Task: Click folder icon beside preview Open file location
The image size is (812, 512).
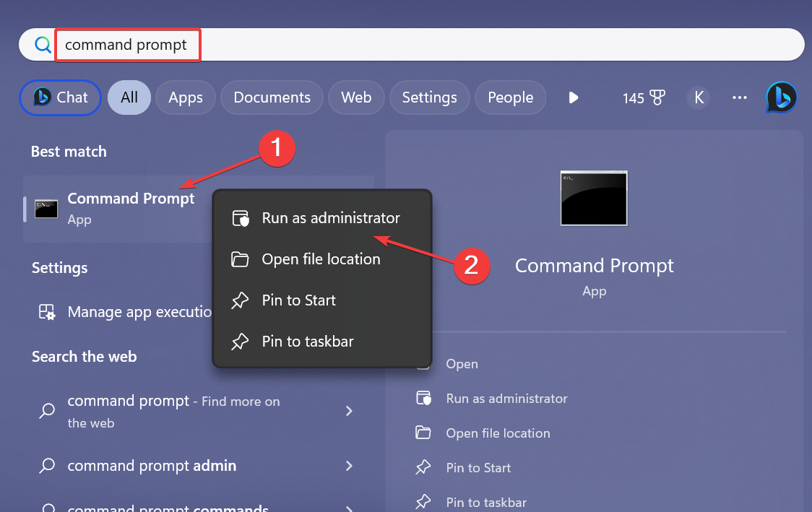Action: pos(423,433)
